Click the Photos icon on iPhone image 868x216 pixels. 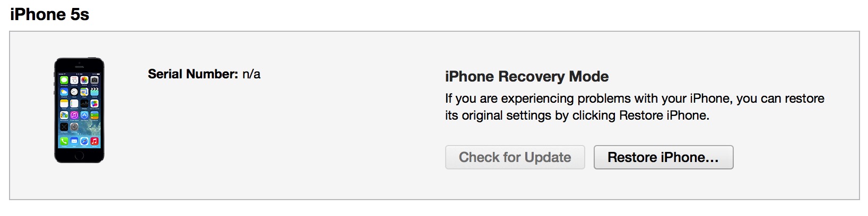(x=84, y=80)
